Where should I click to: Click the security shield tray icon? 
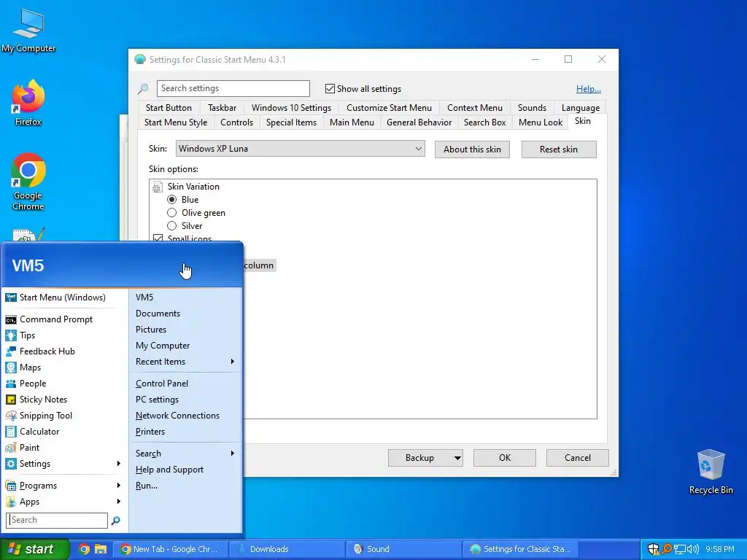(654, 549)
